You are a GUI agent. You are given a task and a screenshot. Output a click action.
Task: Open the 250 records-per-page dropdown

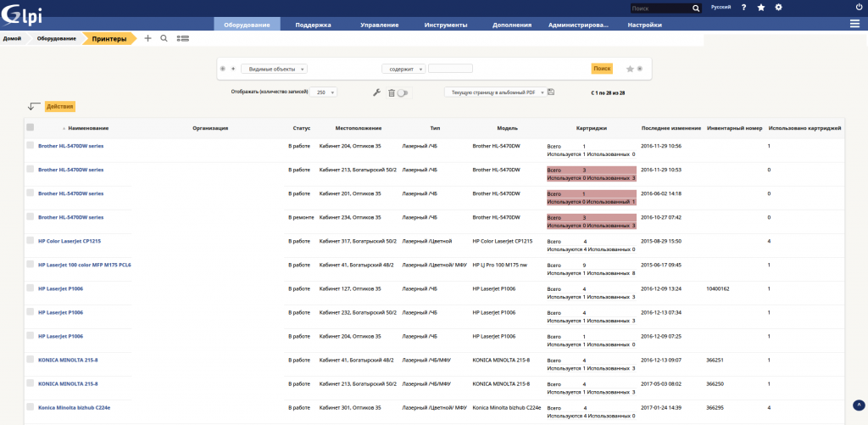tap(323, 92)
